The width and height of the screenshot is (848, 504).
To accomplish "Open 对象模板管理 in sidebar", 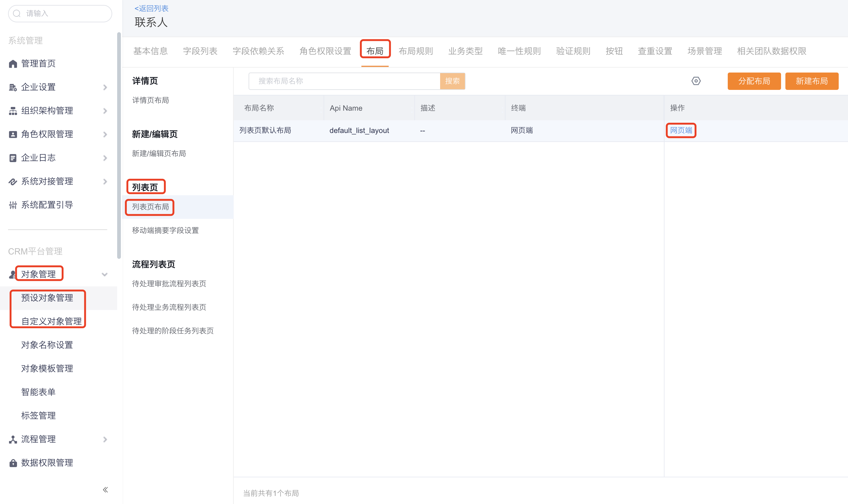I will coord(47,369).
